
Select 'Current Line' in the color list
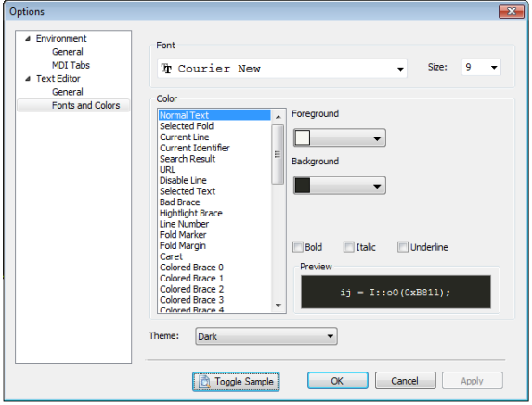(214, 137)
